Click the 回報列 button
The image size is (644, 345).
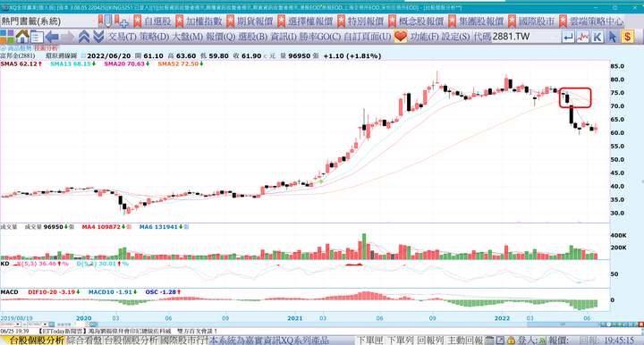point(430,340)
